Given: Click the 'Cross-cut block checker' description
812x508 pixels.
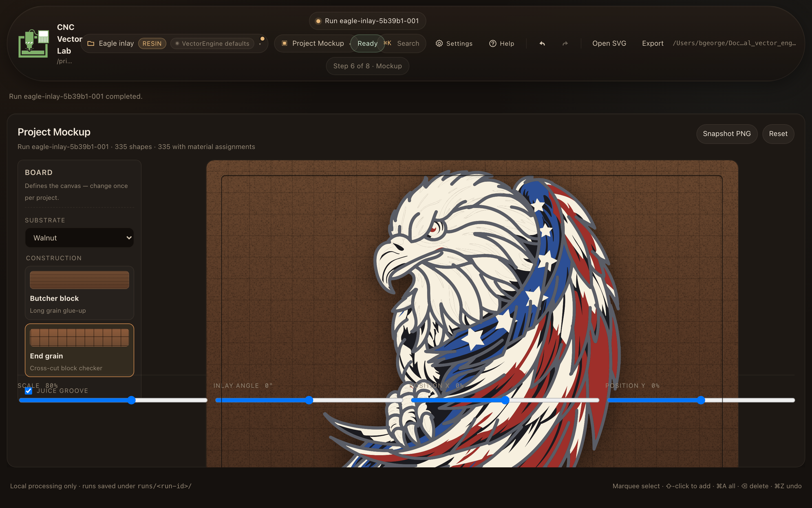Looking at the screenshot, I should (x=66, y=368).
